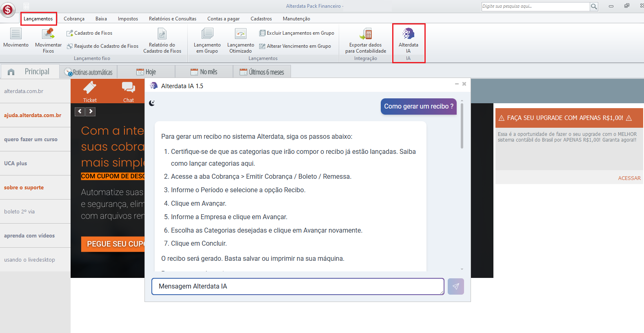Open the Impostos ribbon tab
Image resolution: width=644 pixels, height=333 pixels.
[128, 19]
